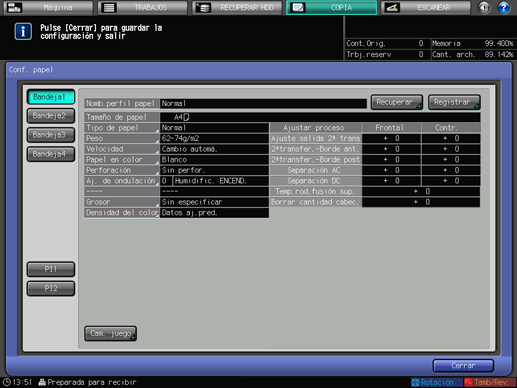
Task: Open help with the question mark icon
Action: pos(504,7)
